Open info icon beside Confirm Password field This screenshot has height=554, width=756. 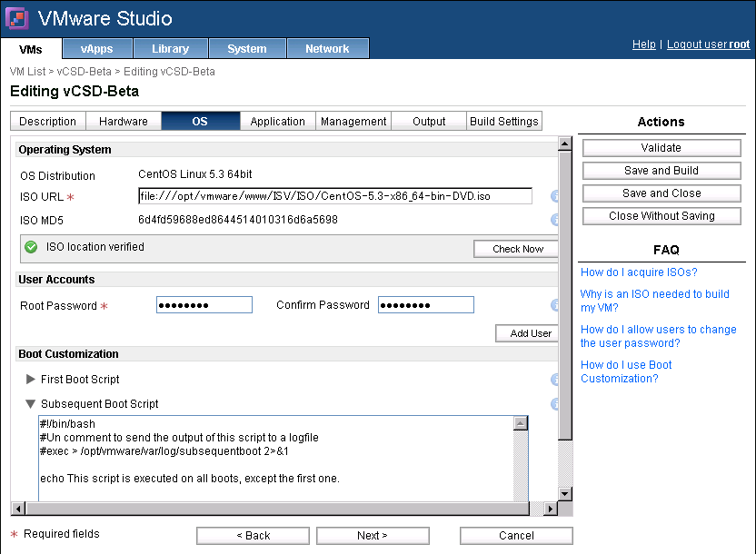coord(554,305)
